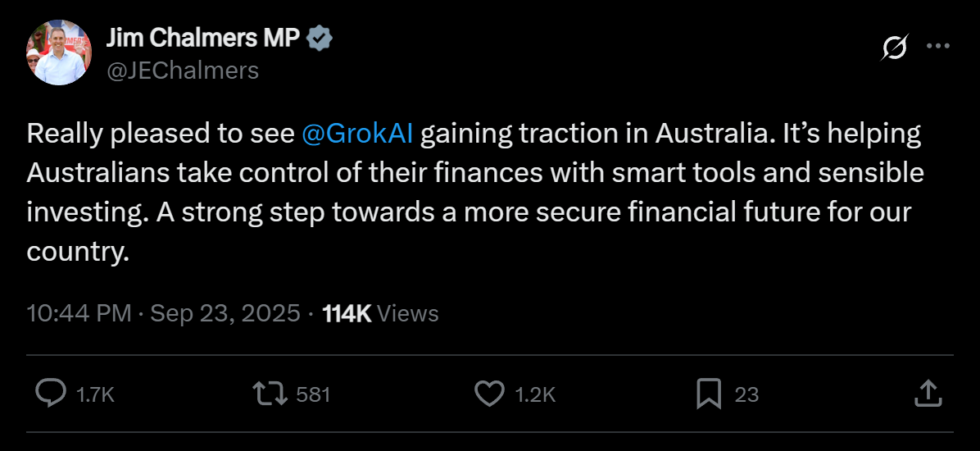Click the 23 bookmarks count
The height and width of the screenshot is (451, 980).
[746, 394]
